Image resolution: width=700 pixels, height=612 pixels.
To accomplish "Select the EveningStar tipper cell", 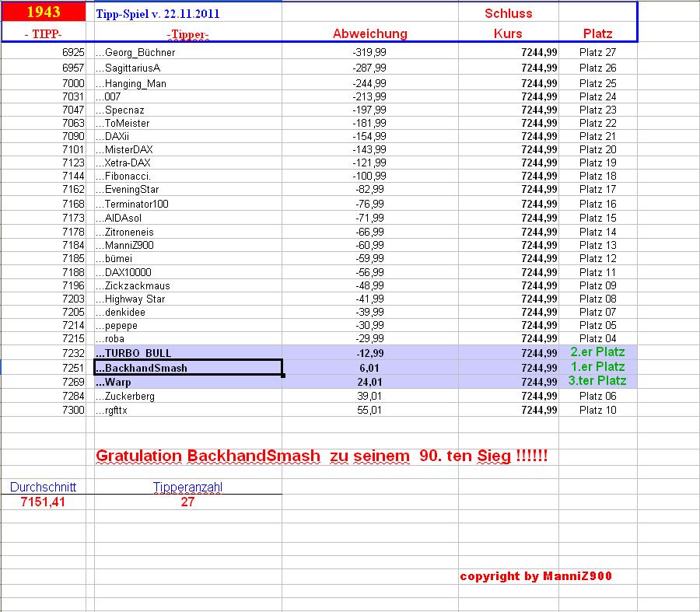I will coord(188,189).
